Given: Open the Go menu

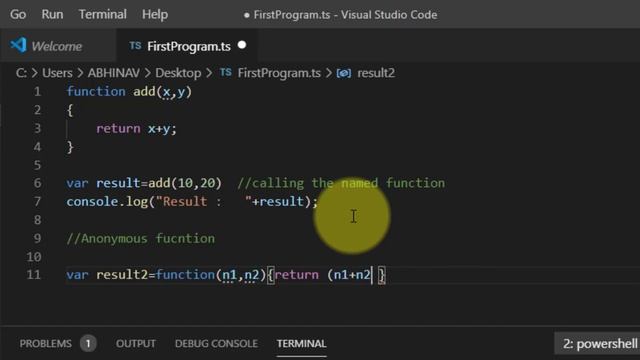Looking at the screenshot, I should click(18, 14).
